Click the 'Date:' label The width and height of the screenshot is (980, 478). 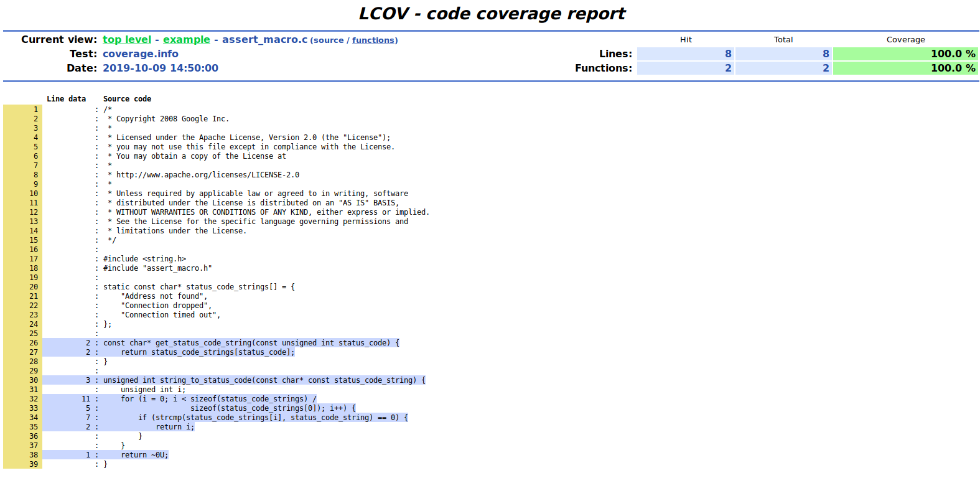tap(82, 68)
